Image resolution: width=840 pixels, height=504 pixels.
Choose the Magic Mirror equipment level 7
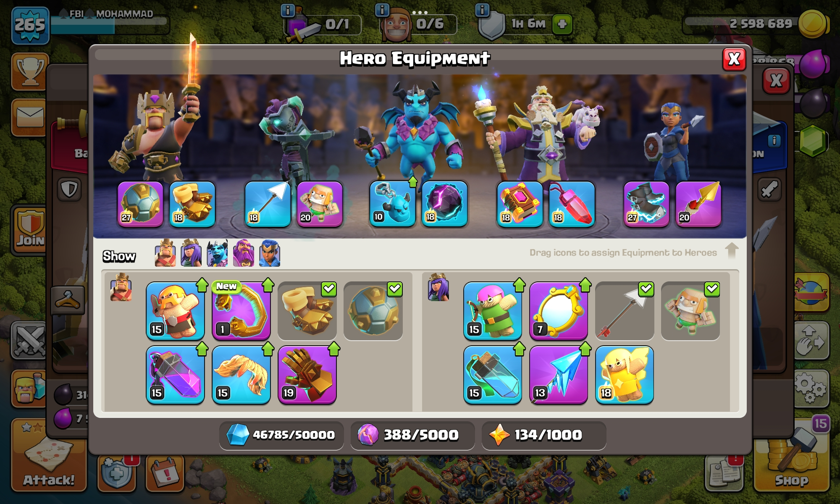point(559,311)
